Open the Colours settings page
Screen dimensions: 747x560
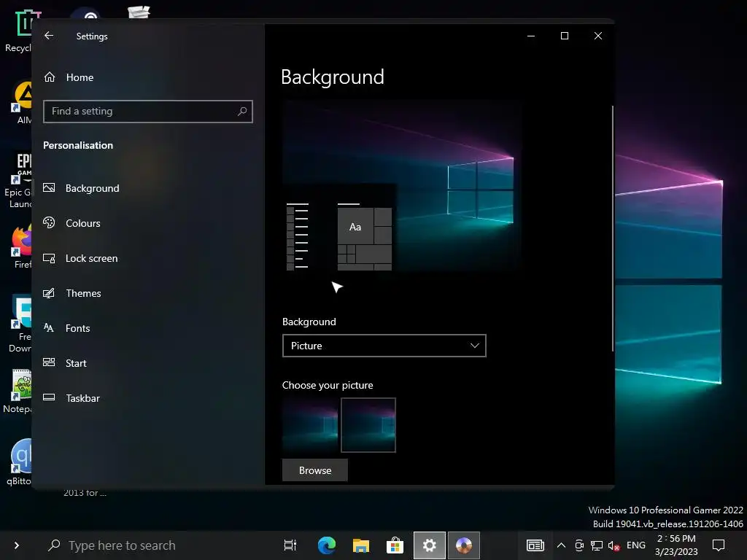(71, 223)
